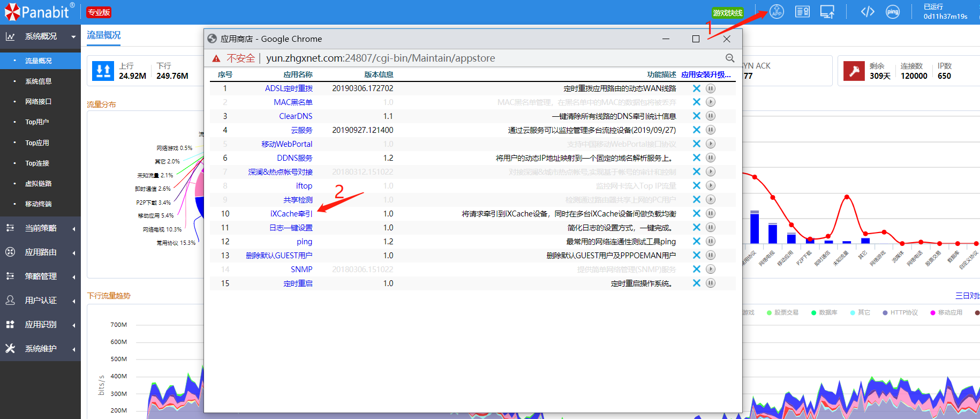Click the license certificate icon in header
Image resolution: width=980 pixels, height=419 pixels.
(802, 12)
